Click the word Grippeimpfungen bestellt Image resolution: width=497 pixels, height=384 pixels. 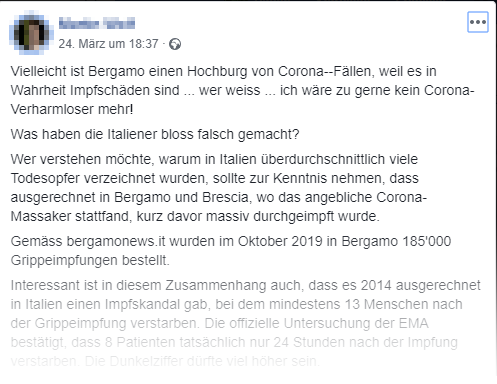[90, 260]
